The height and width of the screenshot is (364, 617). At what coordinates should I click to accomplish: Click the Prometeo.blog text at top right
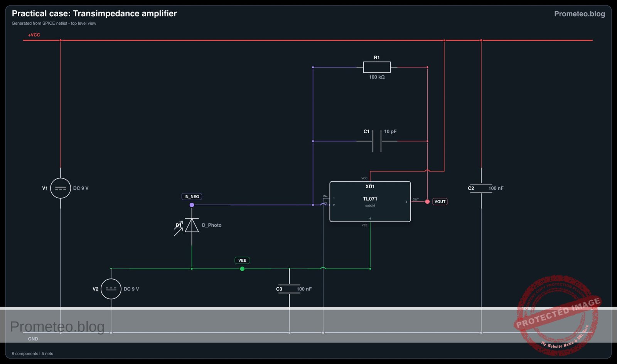[x=580, y=14]
